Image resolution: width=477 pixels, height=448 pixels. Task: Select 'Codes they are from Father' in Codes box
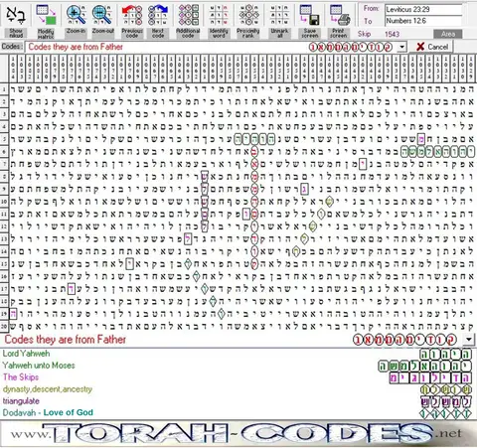pos(76,47)
